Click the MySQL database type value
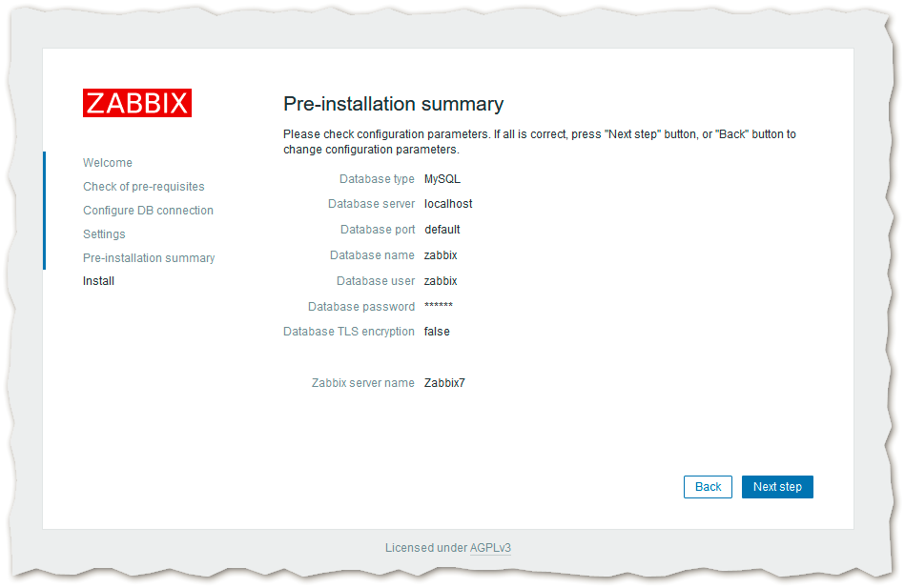905x588 pixels. point(442,179)
